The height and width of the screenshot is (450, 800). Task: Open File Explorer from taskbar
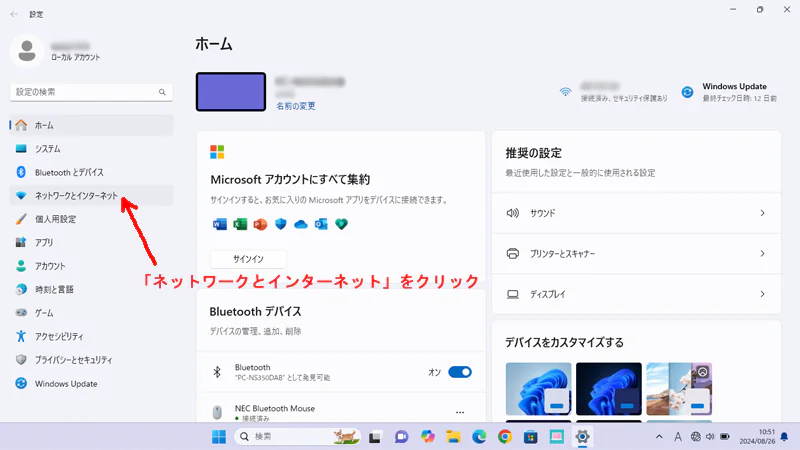[453, 437]
